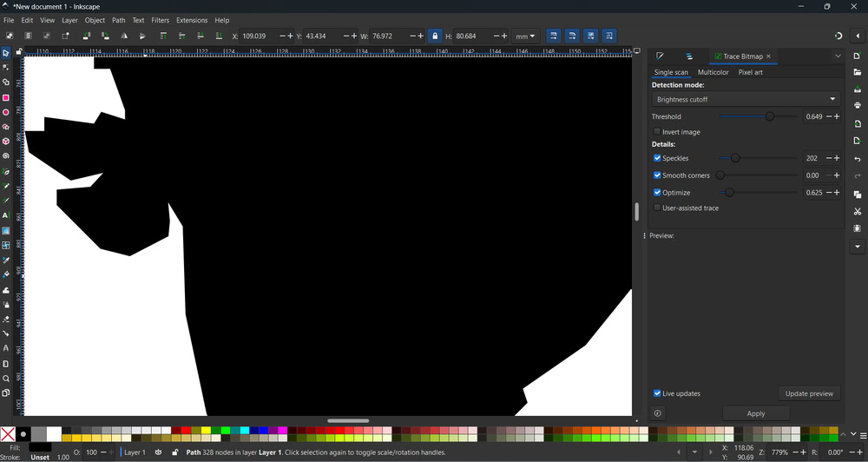Click the Update preview button
868x462 pixels.
809,393
